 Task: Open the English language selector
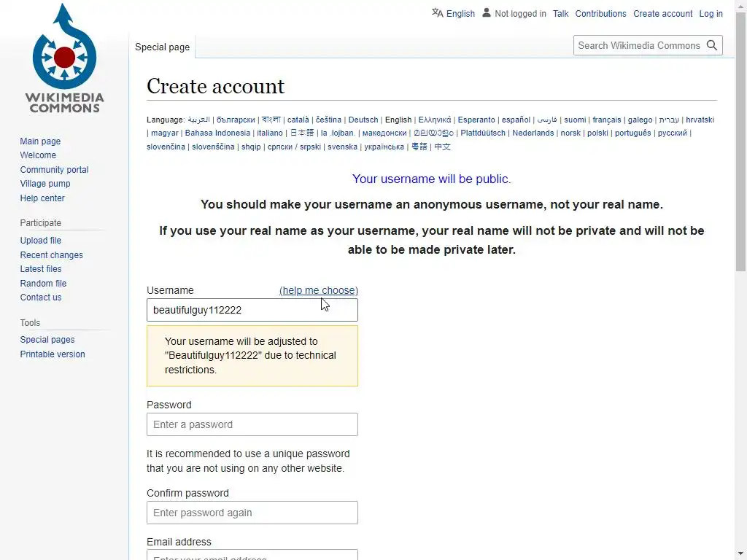[460, 14]
